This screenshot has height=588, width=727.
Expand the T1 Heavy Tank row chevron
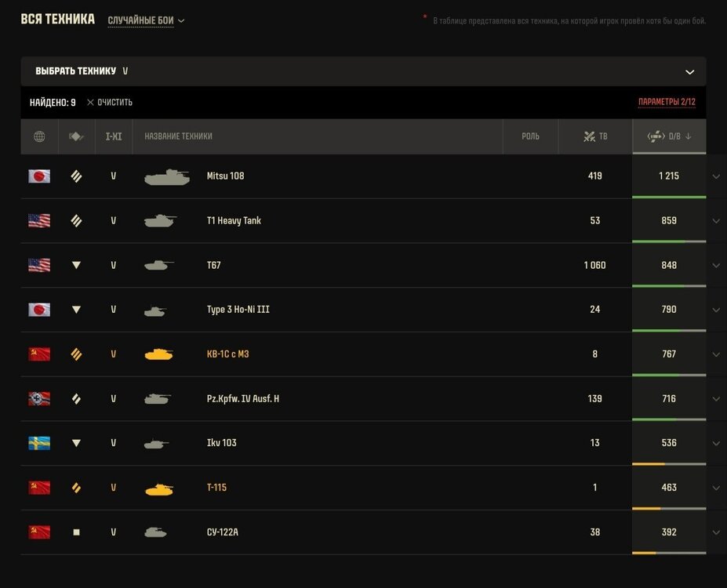pyautogui.click(x=716, y=221)
